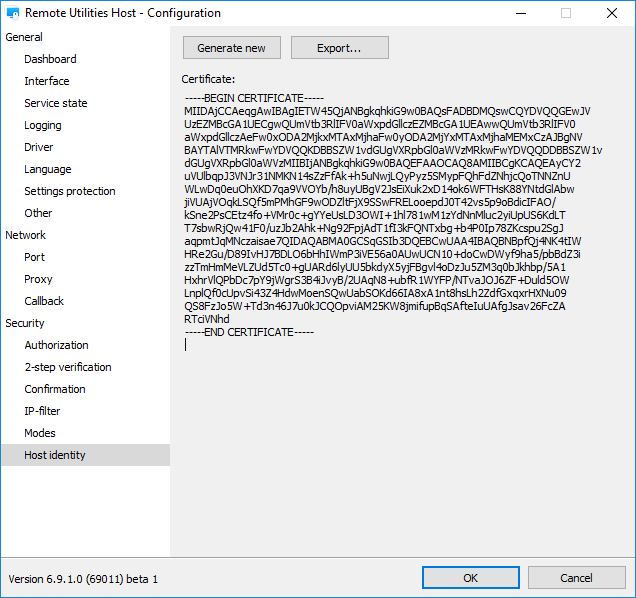
Task: Click the Export... button
Action: (339, 48)
